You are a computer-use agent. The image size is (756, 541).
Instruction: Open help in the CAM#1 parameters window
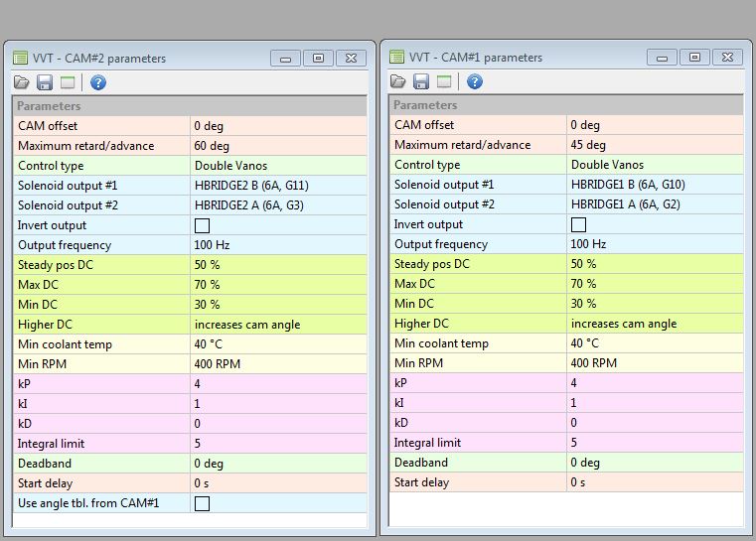pos(474,81)
